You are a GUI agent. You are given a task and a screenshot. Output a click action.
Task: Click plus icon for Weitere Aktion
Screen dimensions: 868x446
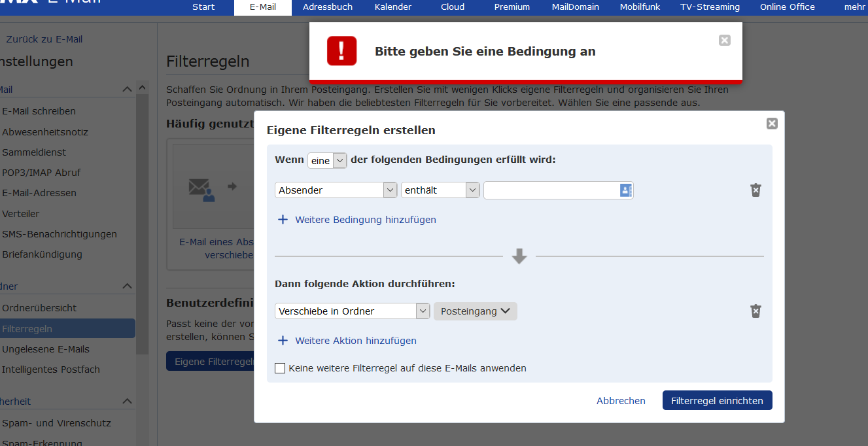[x=283, y=341]
